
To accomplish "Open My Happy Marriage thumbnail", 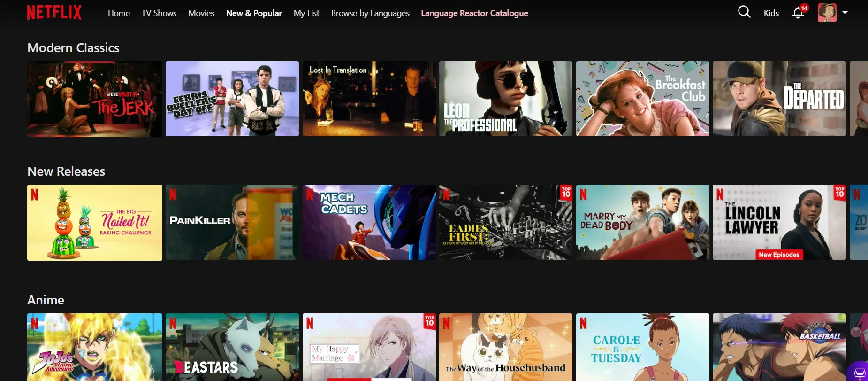I will click(369, 347).
